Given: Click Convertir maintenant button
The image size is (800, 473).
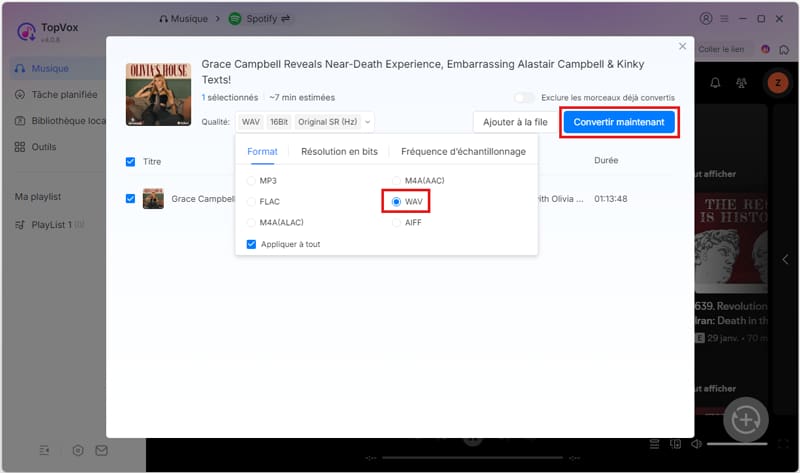Looking at the screenshot, I should pyautogui.click(x=619, y=122).
